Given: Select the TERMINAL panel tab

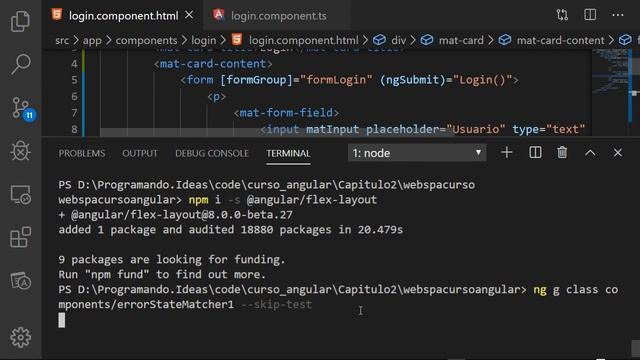Looking at the screenshot, I should pyautogui.click(x=288, y=153).
